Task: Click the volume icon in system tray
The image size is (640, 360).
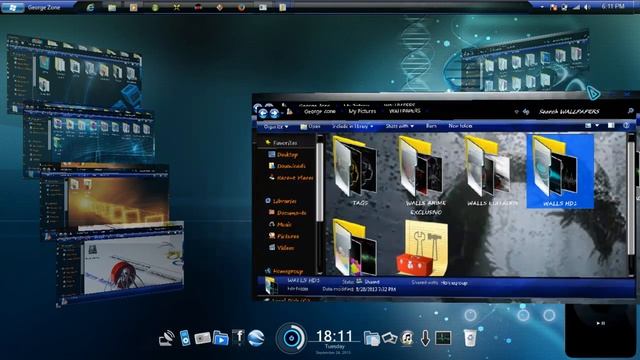Action: coord(587,7)
